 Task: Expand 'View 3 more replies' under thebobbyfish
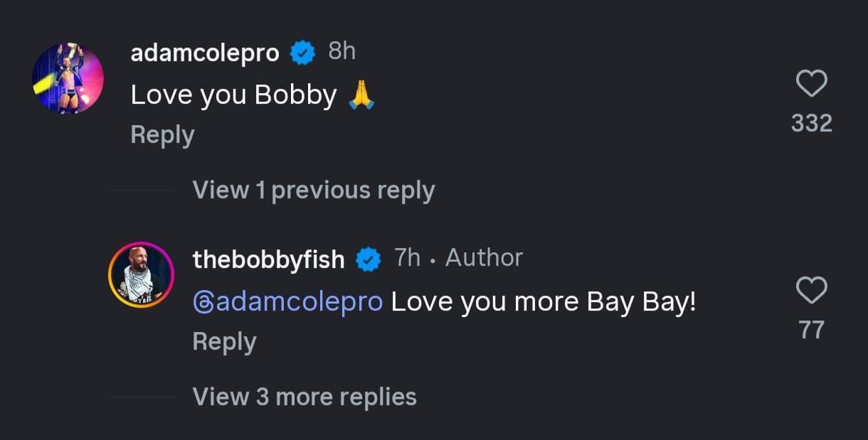point(305,397)
